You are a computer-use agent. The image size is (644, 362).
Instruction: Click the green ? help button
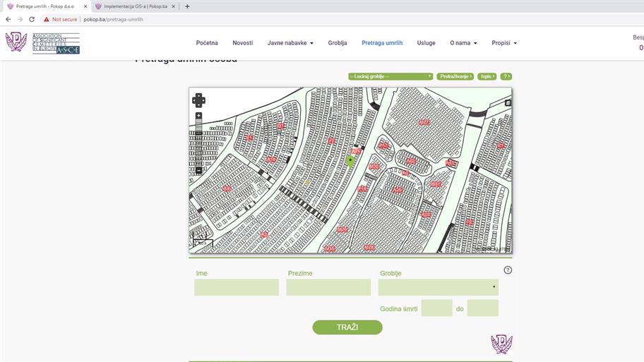click(x=506, y=76)
